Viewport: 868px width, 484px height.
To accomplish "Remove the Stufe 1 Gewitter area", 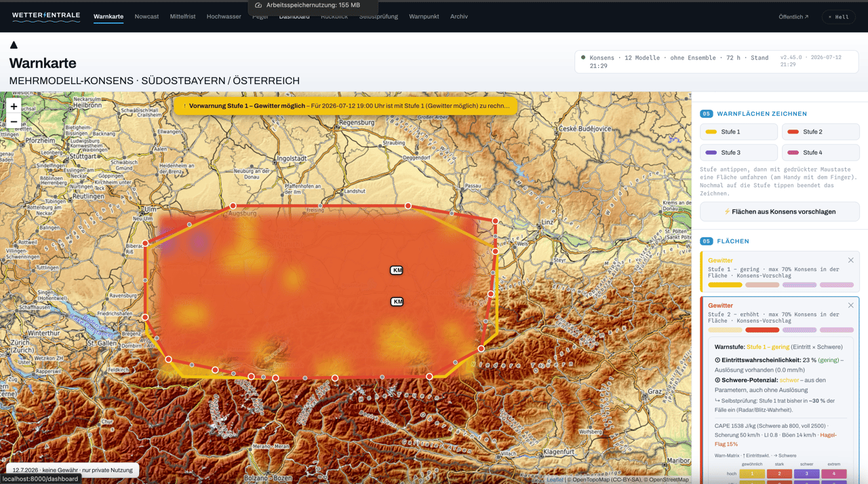I will pyautogui.click(x=850, y=260).
